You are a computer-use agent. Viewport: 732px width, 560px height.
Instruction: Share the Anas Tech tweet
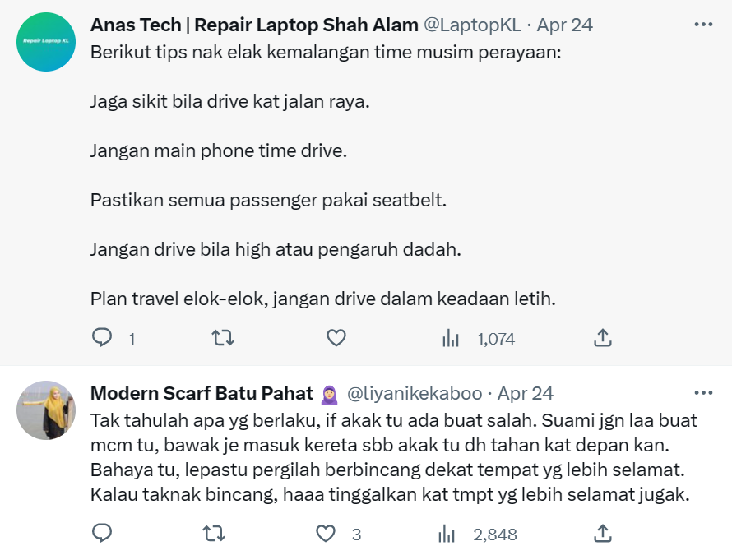click(x=602, y=338)
